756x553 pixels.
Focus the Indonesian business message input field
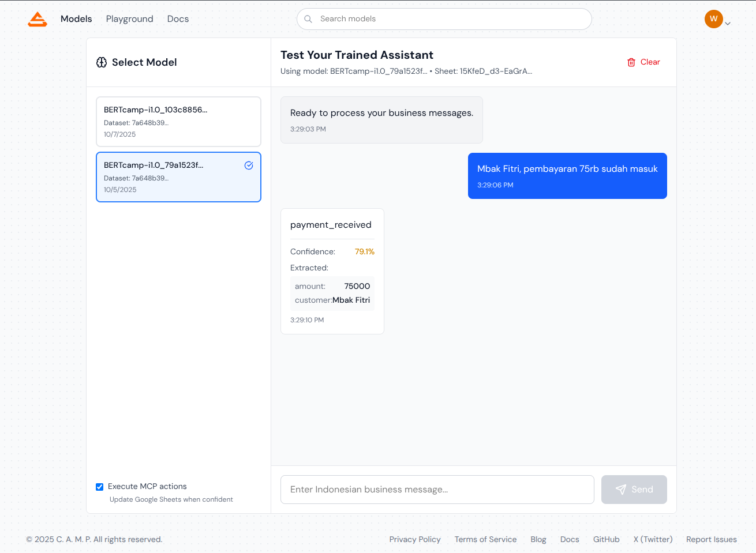[437, 490]
